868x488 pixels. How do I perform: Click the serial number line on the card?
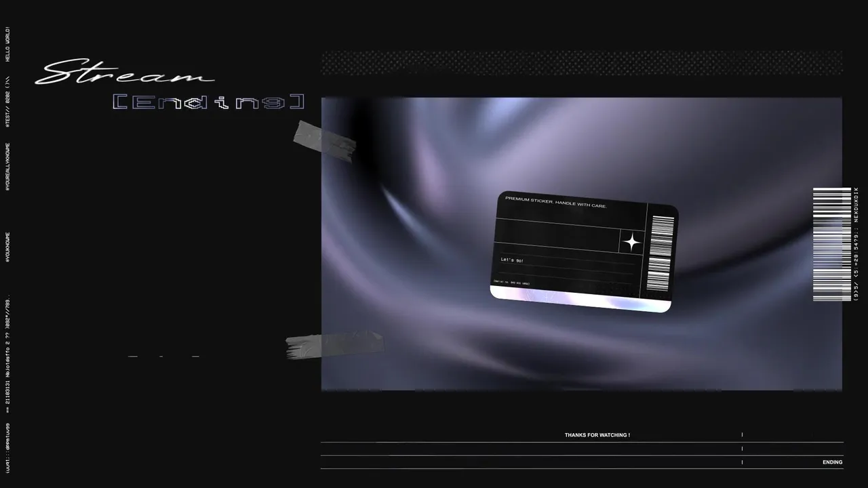point(512,282)
